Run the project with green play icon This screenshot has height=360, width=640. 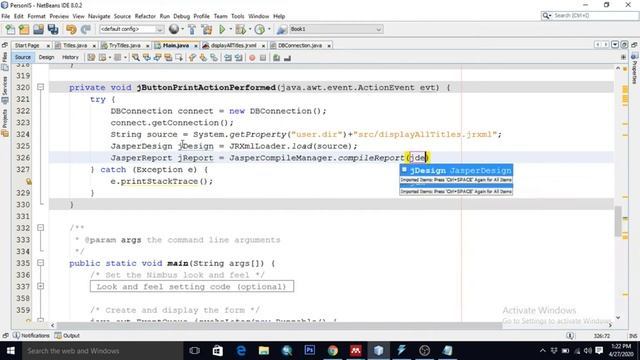click(x=222, y=29)
